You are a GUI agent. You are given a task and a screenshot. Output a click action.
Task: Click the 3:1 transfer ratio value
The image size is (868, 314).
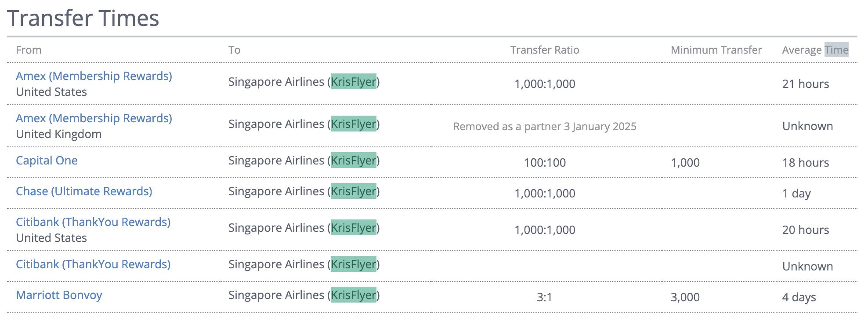pyautogui.click(x=544, y=297)
